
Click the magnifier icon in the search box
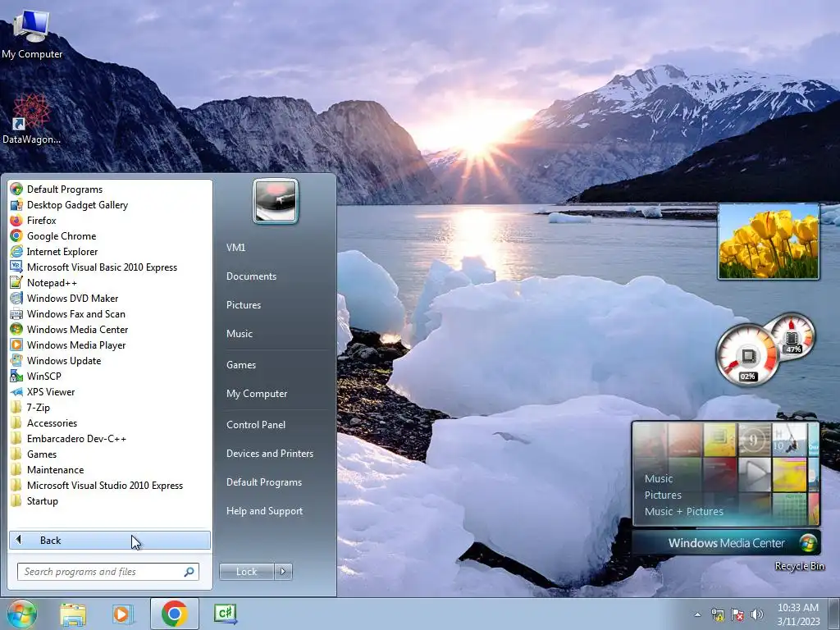(189, 572)
